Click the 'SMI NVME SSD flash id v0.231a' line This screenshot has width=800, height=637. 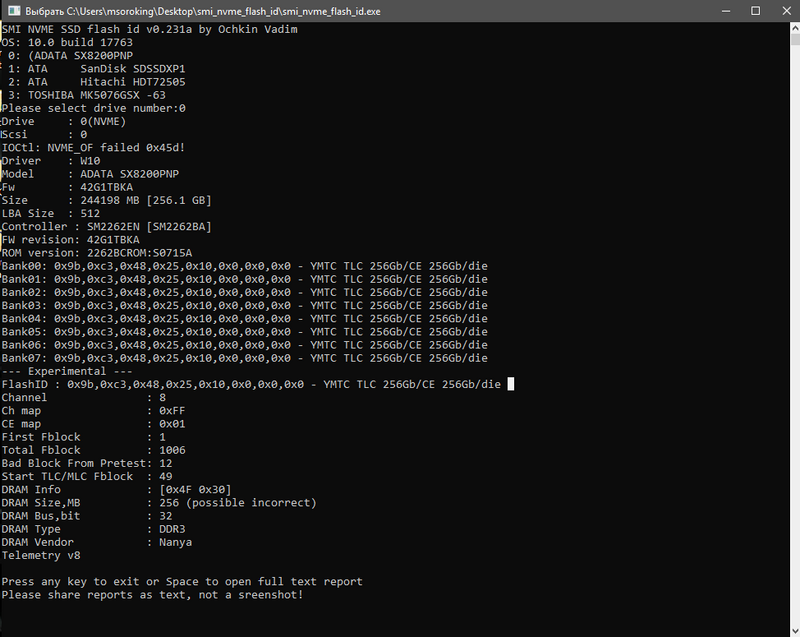click(x=149, y=29)
